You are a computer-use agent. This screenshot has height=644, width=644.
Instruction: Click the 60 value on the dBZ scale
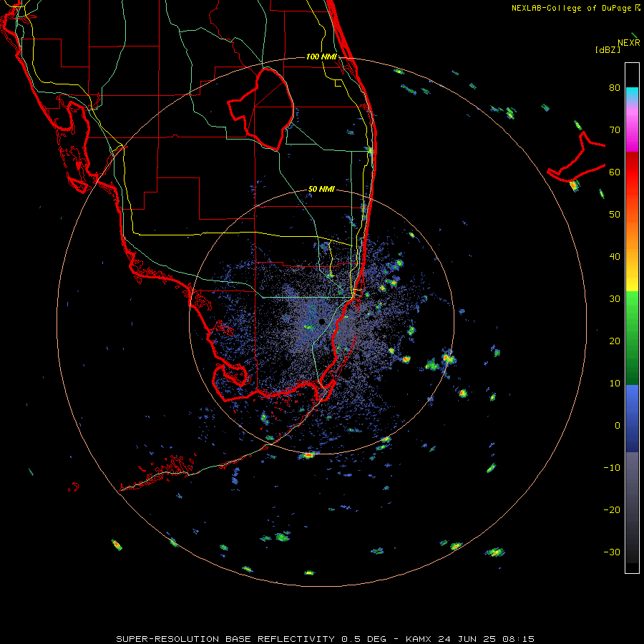pyautogui.click(x=615, y=172)
